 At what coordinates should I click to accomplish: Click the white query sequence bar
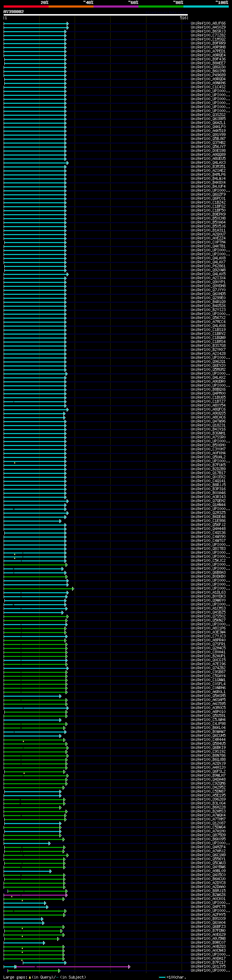96,15
